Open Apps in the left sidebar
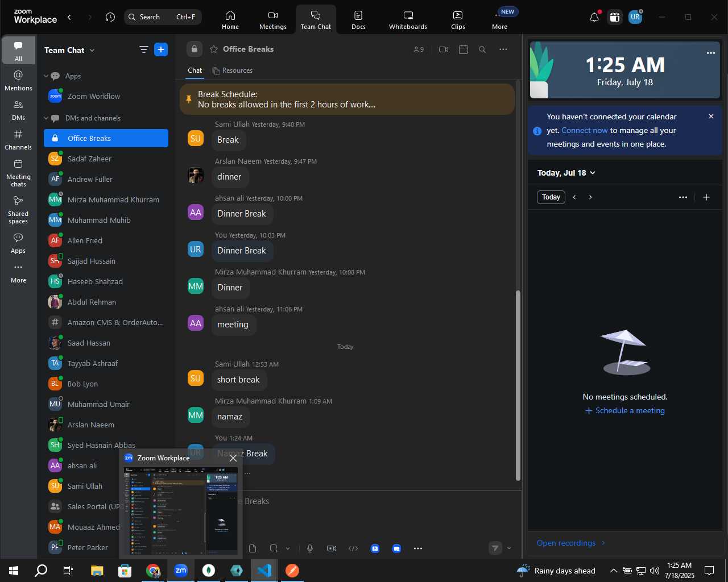 [x=18, y=243]
